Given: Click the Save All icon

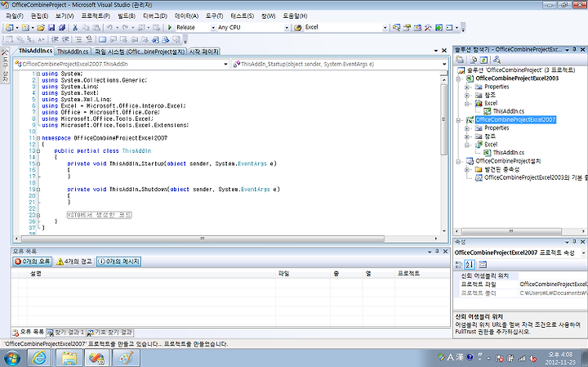Looking at the screenshot, I should point(62,28).
